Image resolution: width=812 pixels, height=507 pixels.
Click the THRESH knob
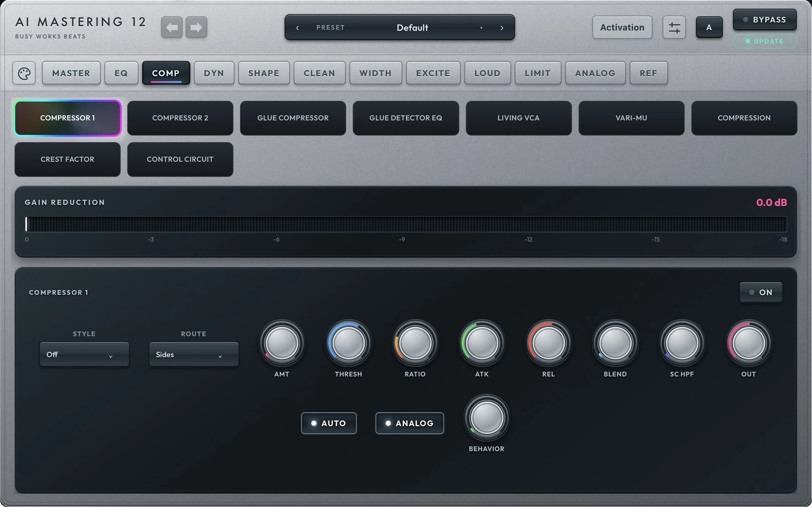click(x=348, y=343)
